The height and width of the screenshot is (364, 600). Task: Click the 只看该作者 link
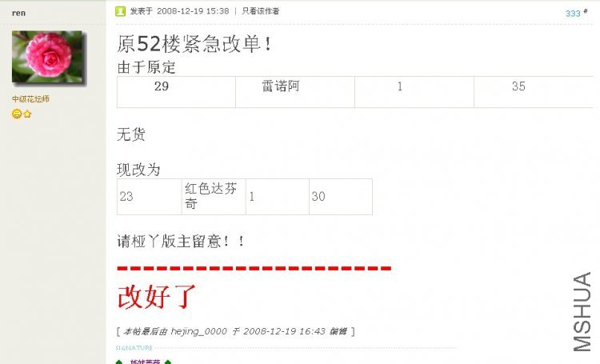click(x=261, y=11)
